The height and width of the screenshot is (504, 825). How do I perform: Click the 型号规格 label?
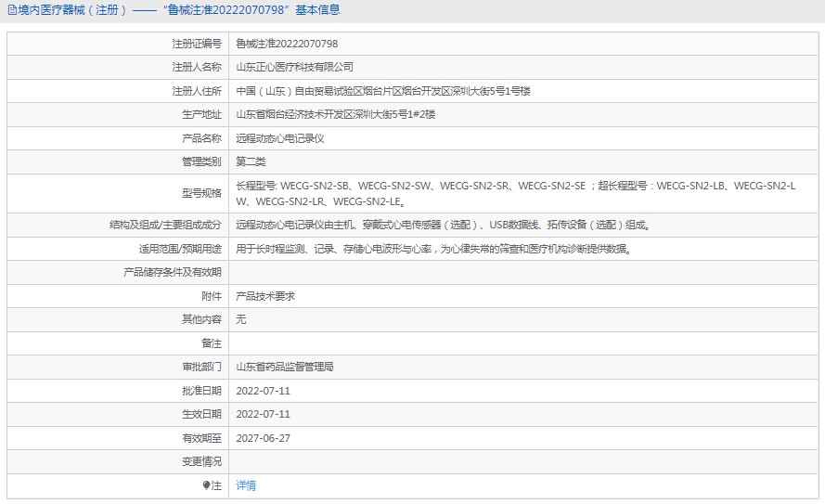tap(202, 193)
